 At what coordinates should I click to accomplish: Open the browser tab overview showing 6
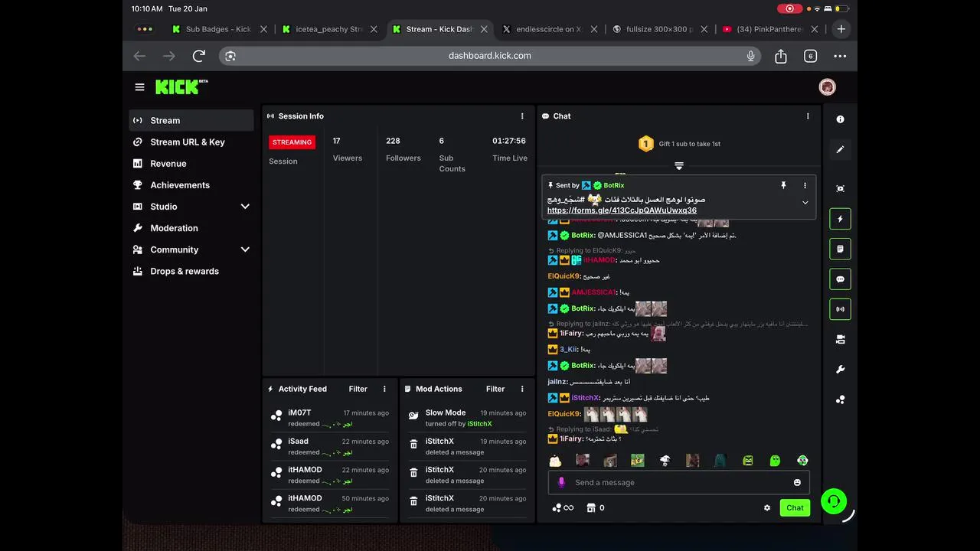811,56
